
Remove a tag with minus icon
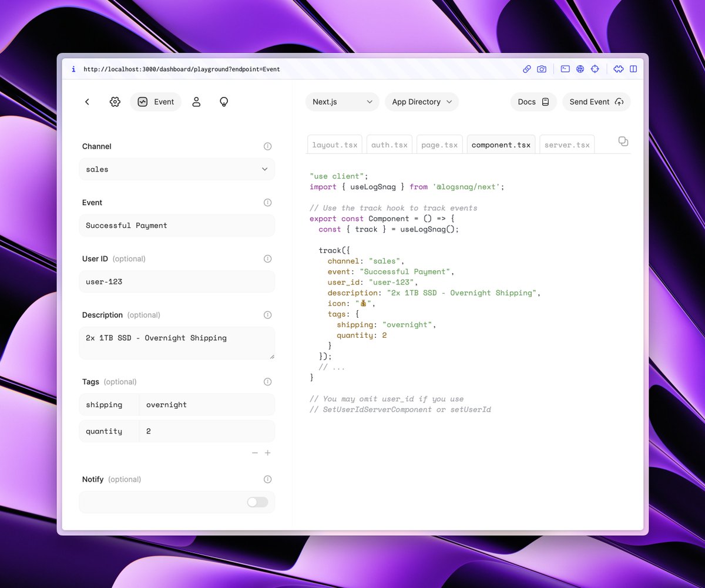click(x=255, y=453)
